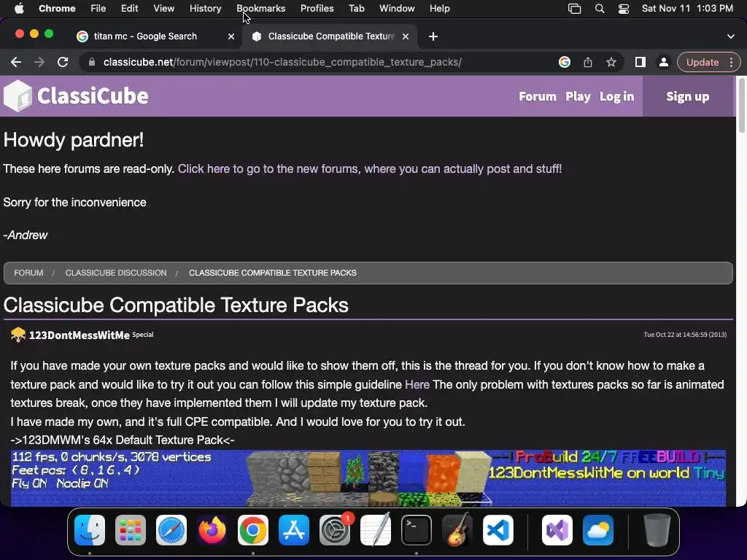Click the screen mirroring menu bar icon
Image resolution: width=747 pixels, height=560 pixels.
[575, 9]
